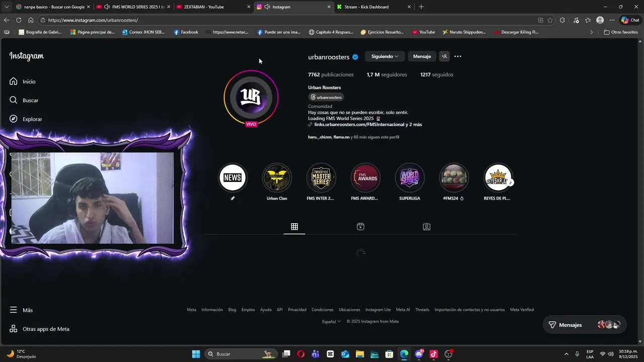This screenshot has width=644, height=362.
Task: Open Explorar in the Instagram sidebar
Action: point(26,119)
